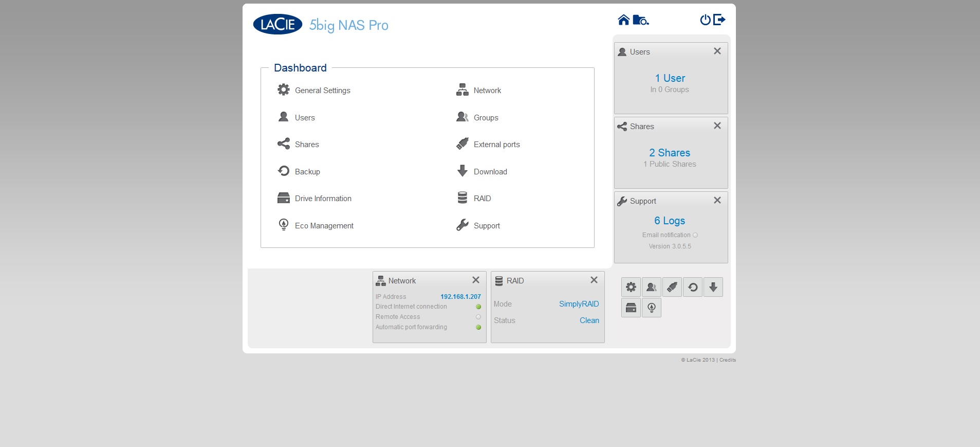Click the Direct Internet connection status dot
Screen dimensions: 980x447
[478, 307]
